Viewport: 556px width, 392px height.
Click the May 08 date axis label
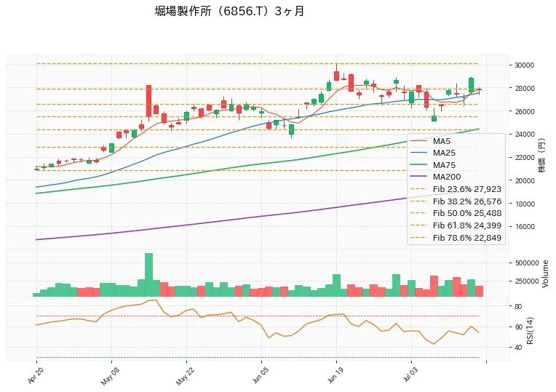click(110, 377)
